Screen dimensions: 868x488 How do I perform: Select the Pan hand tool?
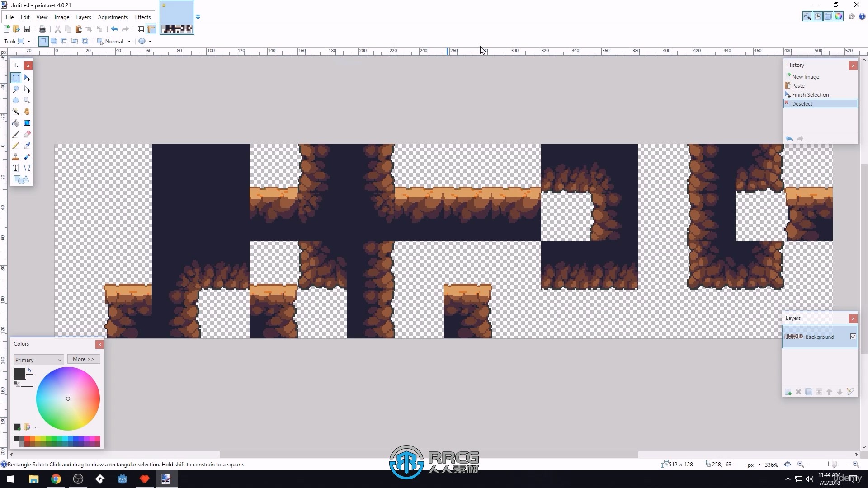[x=27, y=112]
